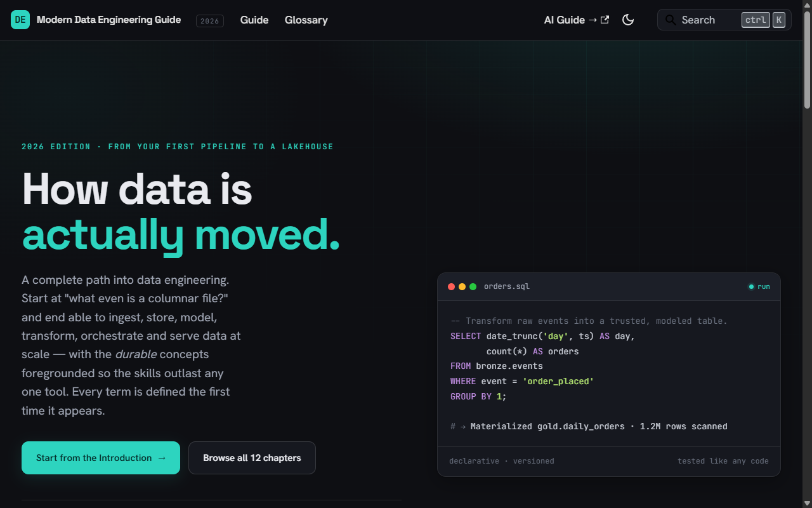The width and height of the screenshot is (812, 508).
Task: Click the 'actually moved.' heading text
Action: [181, 234]
